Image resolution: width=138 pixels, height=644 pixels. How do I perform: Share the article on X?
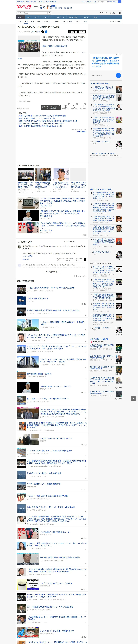point(43,32)
